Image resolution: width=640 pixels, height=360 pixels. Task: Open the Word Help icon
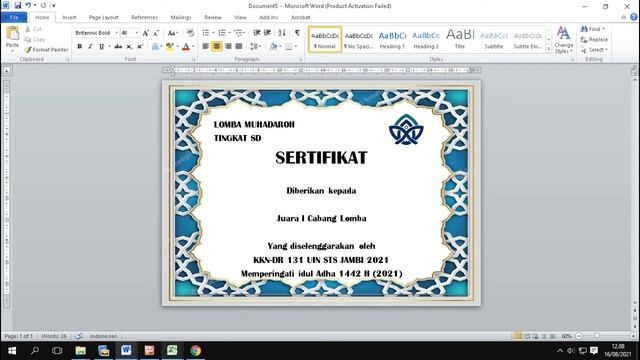pyautogui.click(x=633, y=17)
